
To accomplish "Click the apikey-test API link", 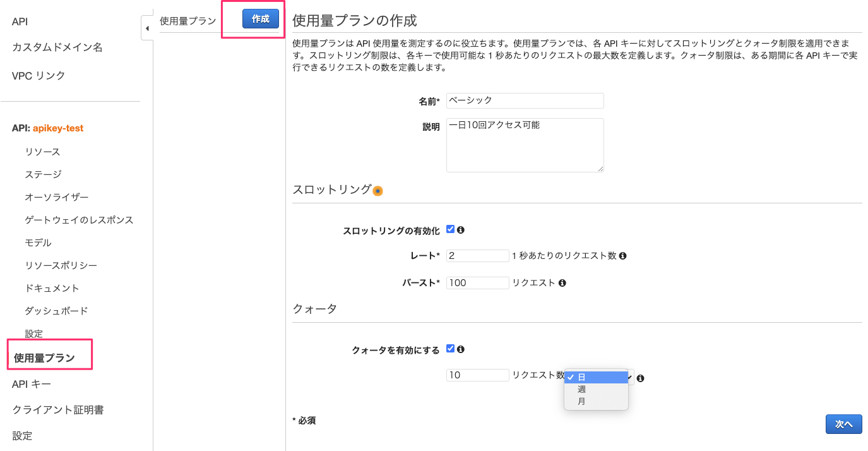I will click(58, 128).
